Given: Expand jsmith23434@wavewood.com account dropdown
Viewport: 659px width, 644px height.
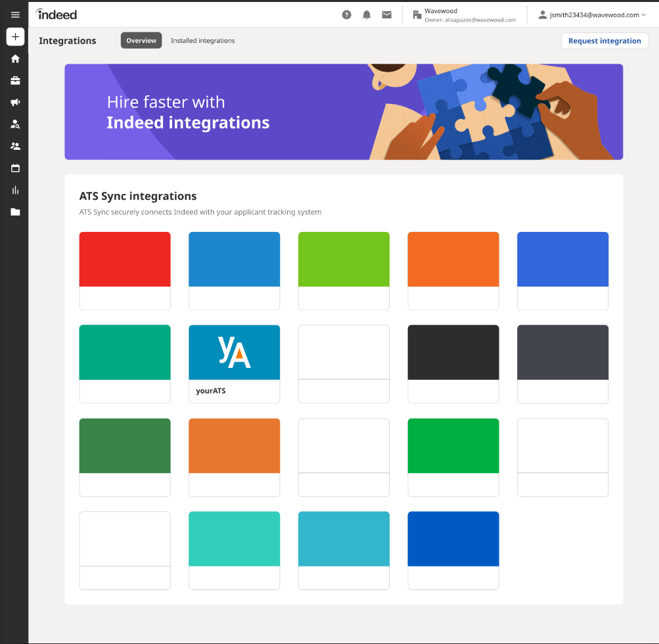Looking at the screenshot, I should click(x=592, y=14).
